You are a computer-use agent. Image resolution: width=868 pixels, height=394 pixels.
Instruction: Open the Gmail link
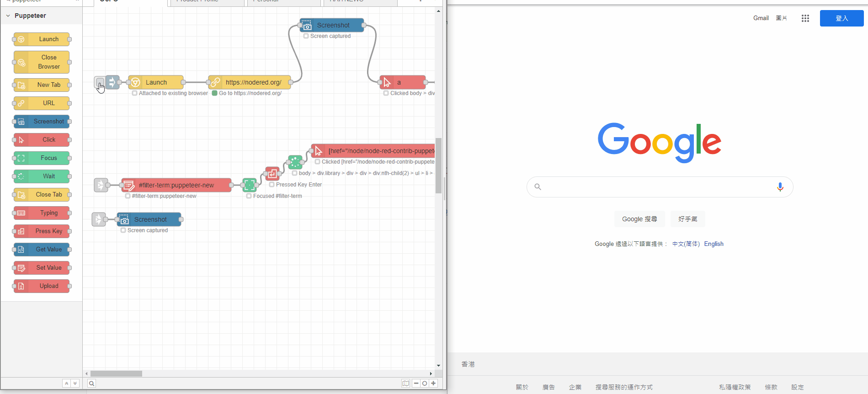click(761, 18)
